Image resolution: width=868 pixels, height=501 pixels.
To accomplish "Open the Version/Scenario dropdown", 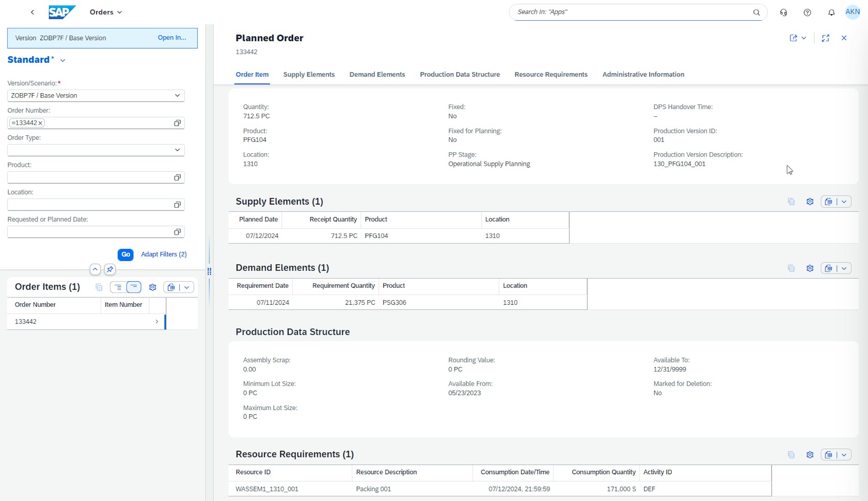I will 177,96.
